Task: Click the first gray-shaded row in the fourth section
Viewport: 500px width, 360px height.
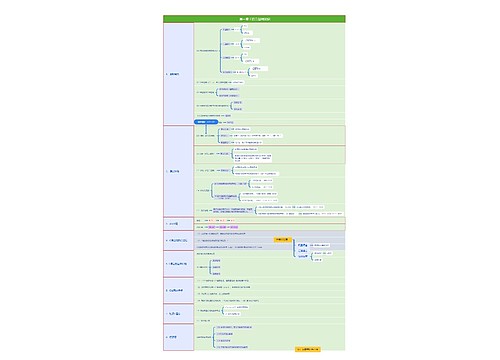Action: [x=269, y=234]
